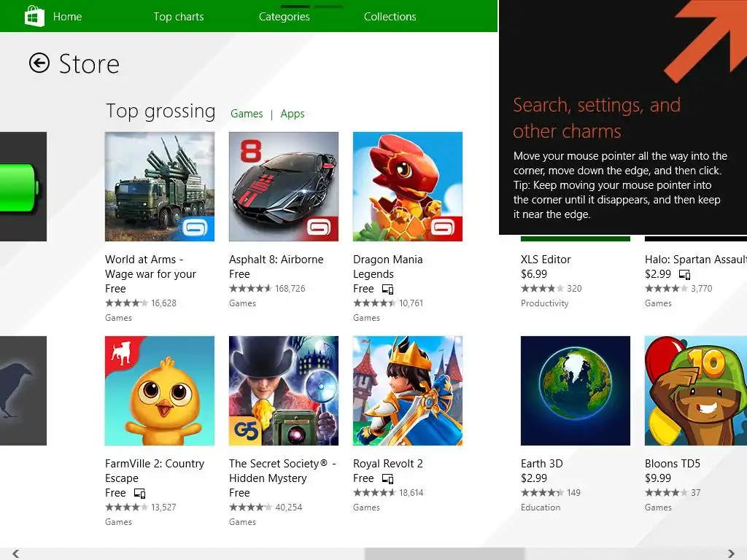
Task: Click the Halo: Spartan Assault title
Action: (695, 260)
